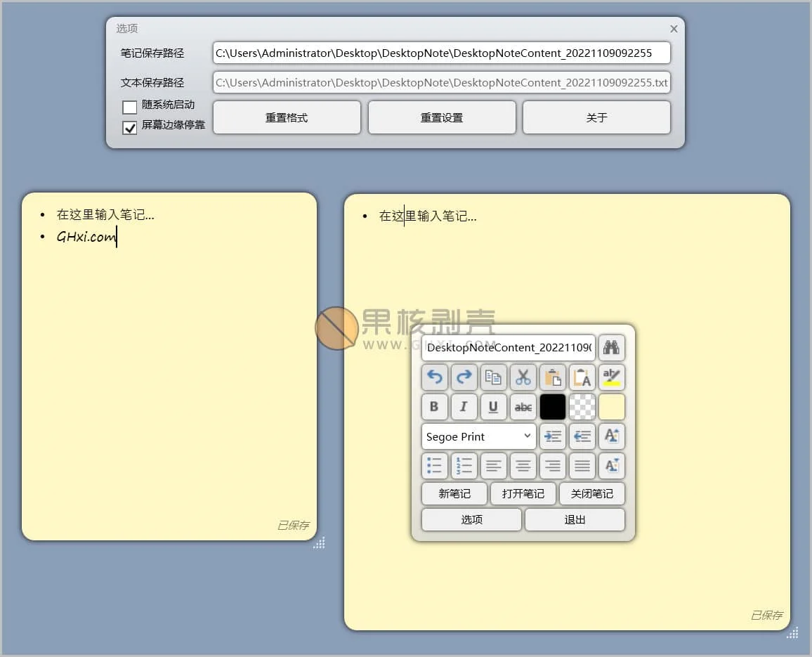The height and width of the screenshot is (657, 812).
Task: Enable the 随系统启动 checkbox
Action: 130,108
